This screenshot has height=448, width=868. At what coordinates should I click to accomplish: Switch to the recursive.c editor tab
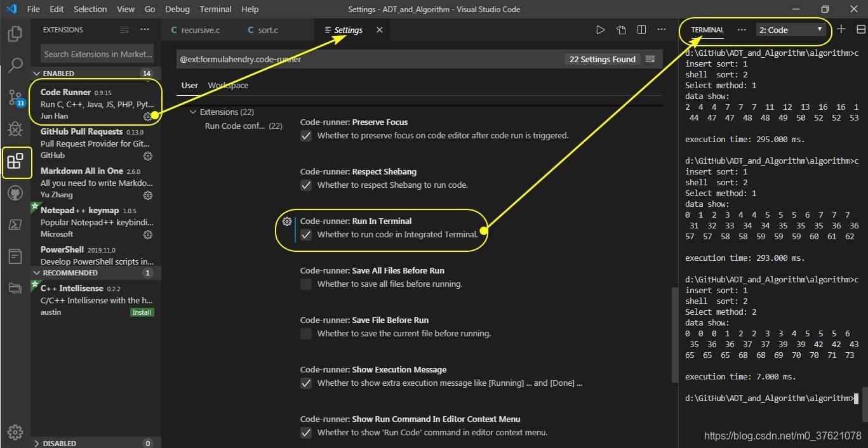(x=199, y=30)
